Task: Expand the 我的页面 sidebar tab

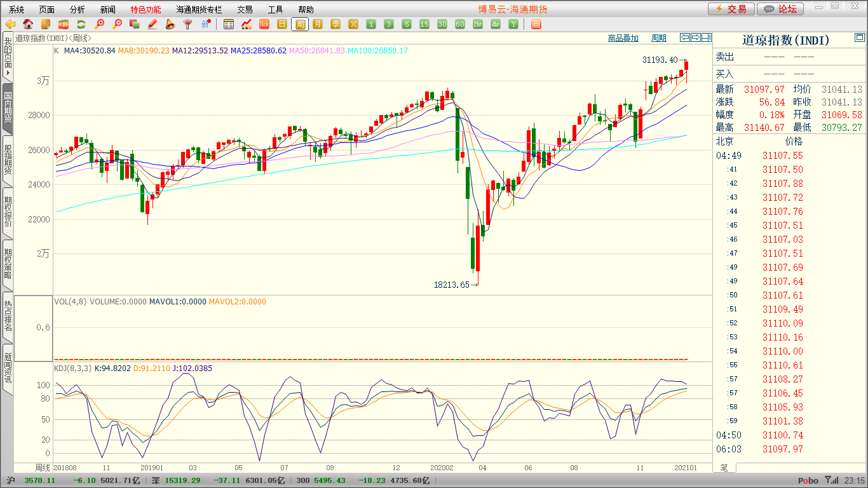Action: [8, 57]
